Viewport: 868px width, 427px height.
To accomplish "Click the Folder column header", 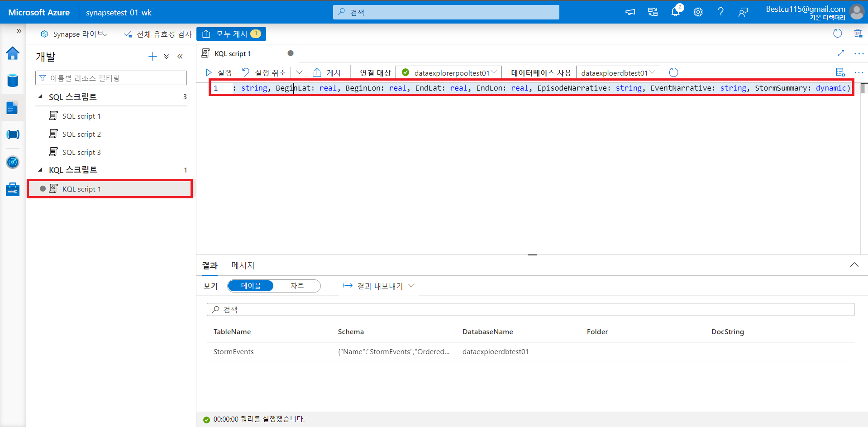I will click(597, 331).
